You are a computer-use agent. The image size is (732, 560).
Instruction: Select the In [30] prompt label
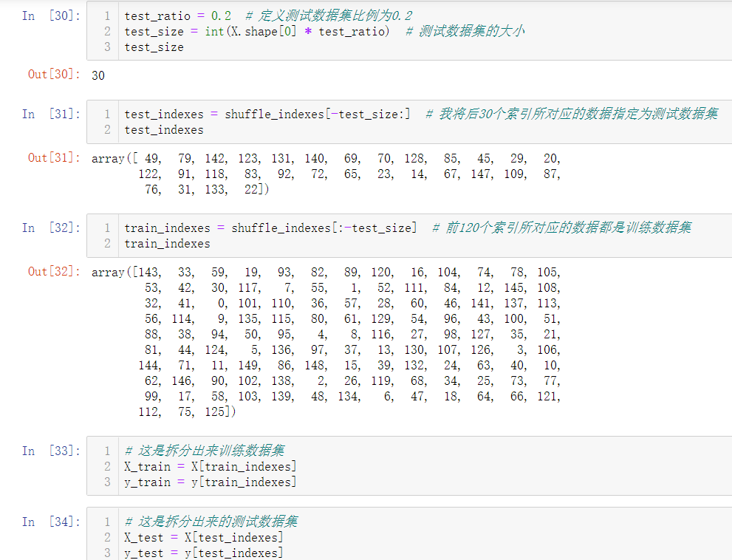point(51,16)
